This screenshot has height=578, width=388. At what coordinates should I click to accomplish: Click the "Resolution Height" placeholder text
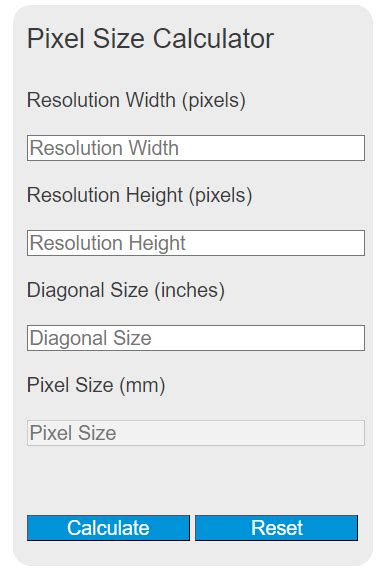[108, 243]
